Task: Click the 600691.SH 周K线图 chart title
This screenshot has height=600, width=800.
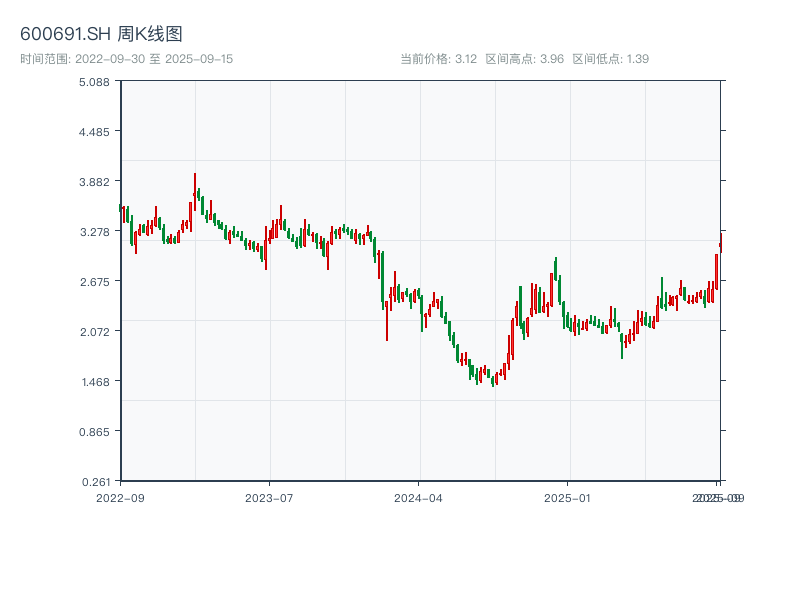Action: [x=101, y=35]
